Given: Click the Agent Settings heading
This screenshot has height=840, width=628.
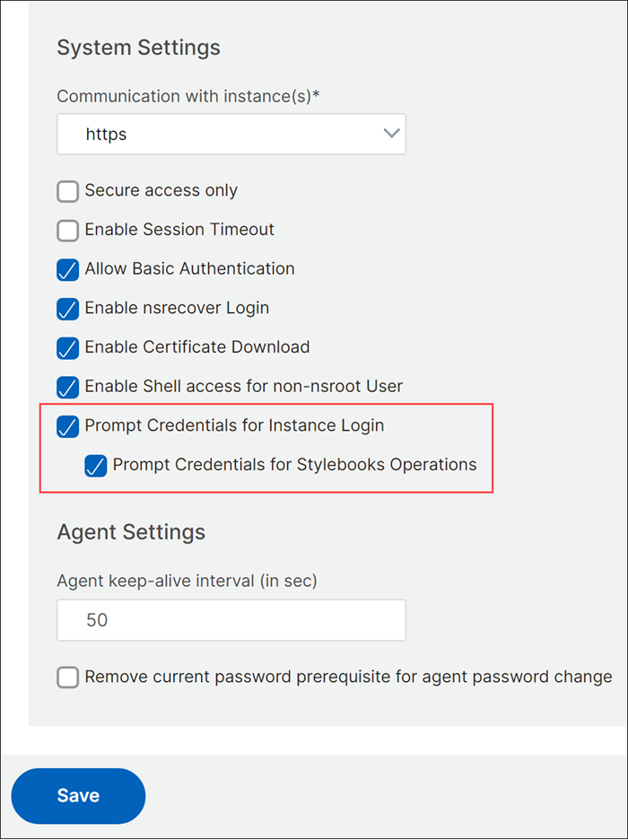Looking at the screenshot, I should (131, 532).
